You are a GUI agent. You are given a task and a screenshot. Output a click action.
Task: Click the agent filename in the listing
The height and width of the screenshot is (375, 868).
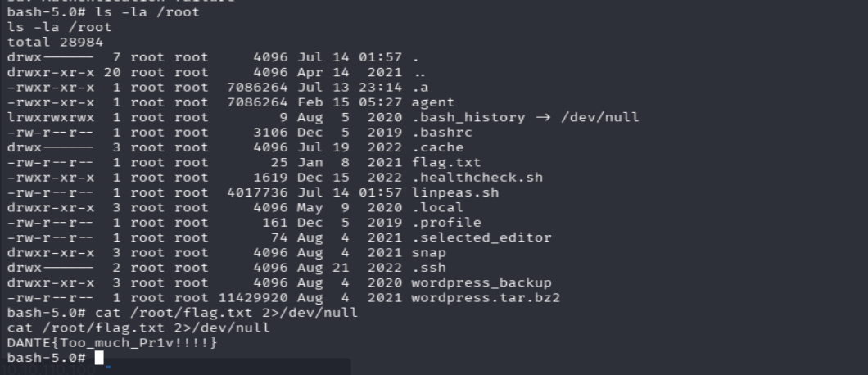coord(433,102)
